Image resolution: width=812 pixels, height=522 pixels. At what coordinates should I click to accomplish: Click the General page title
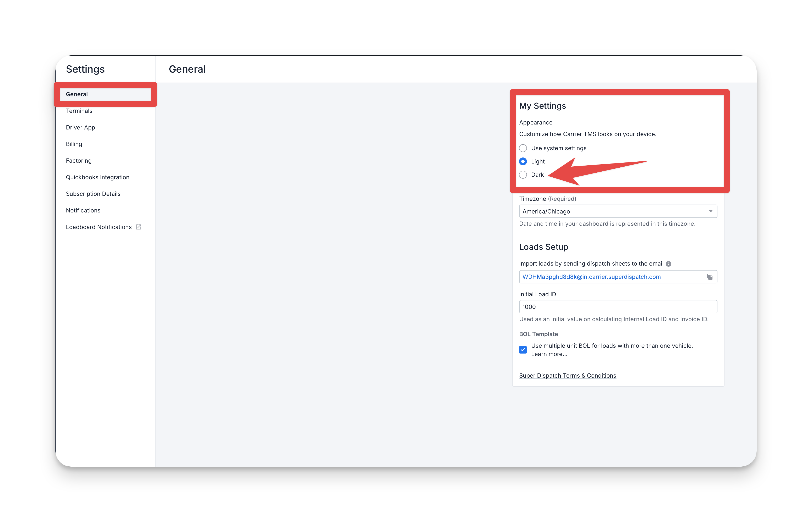(187, 69)
